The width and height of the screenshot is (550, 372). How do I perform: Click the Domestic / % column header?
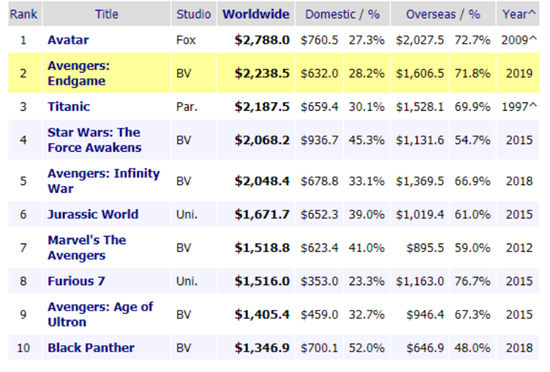tap(342, 14)
